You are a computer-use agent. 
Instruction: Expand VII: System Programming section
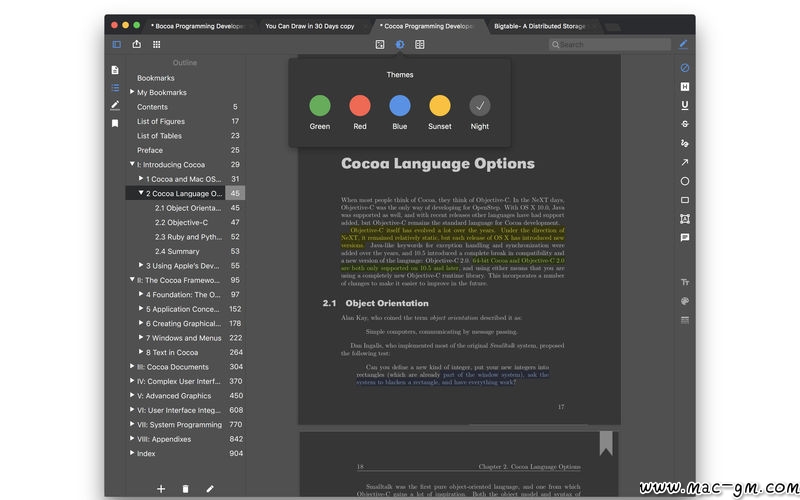click(x=132, y=423)
